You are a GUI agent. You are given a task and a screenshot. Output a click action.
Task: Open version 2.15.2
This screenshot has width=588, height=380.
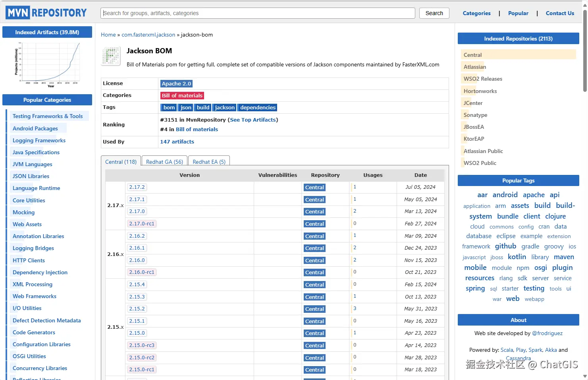137,309
